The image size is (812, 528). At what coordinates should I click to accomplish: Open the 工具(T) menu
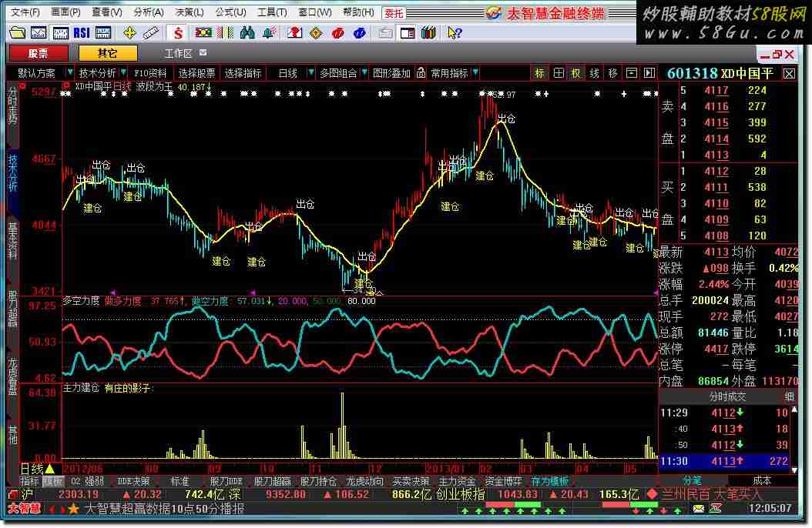point(272,12)
